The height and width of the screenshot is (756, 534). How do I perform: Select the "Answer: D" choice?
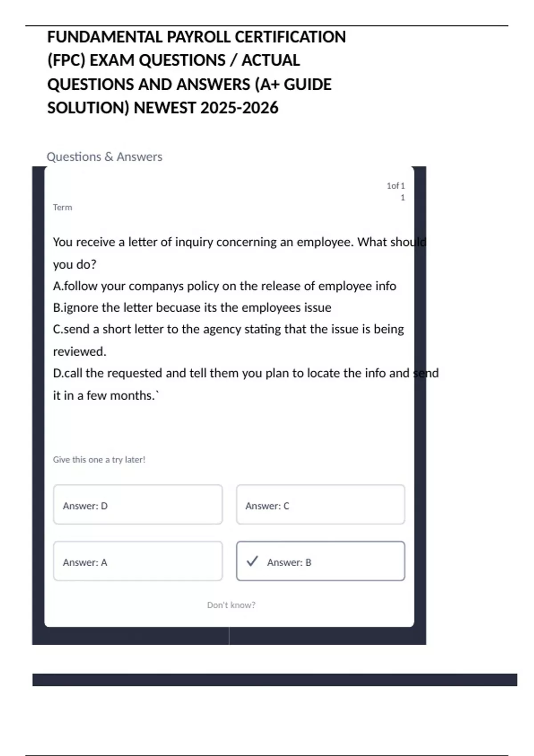pyautogui.click(x=138, y=505)
